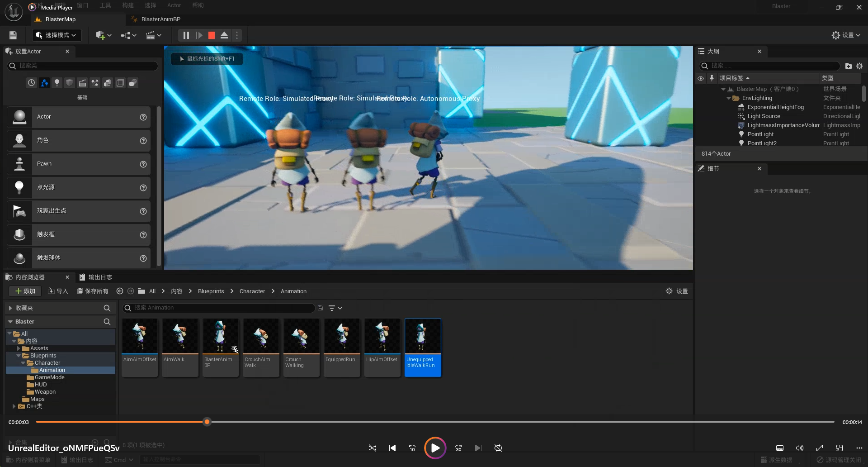
Task: Toggle repeat in the media player
Action: 498,448
